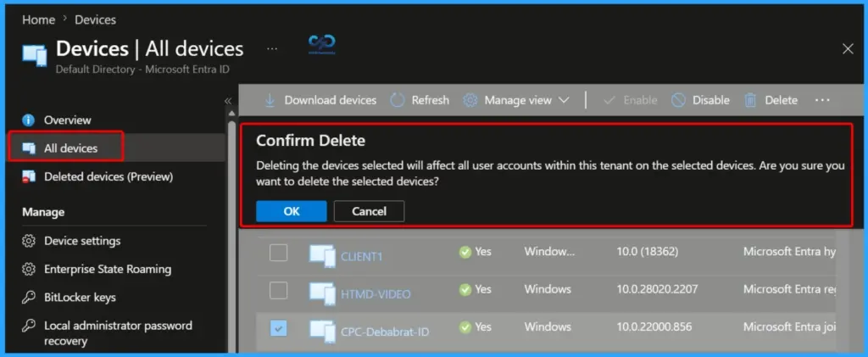868x357 pixels.
Task: Click the Download devices label
Action: [331, 100]
